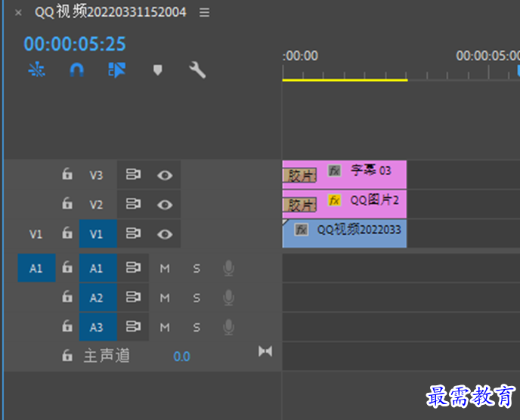The height and width of the screenshot is (420, 520).
Task: Hide V2 track output eye
Action: pyautogui.click(x=165, y=205)
